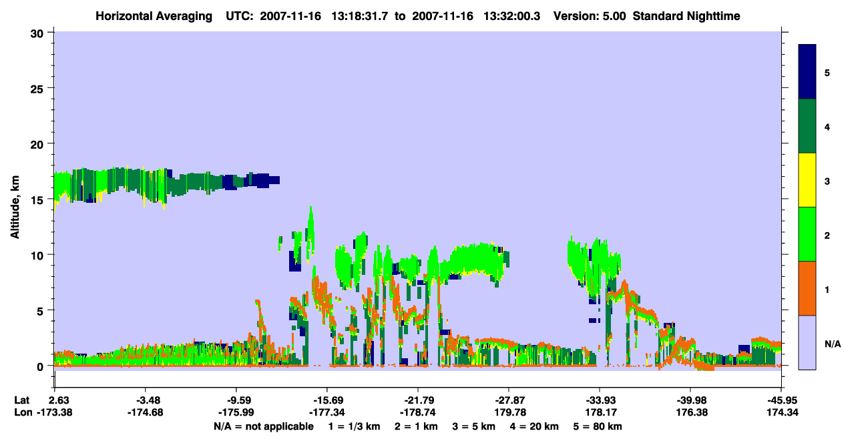Click the dark blue colorbar segment labeled 5

pyautogui.click(x=807, y=72)
